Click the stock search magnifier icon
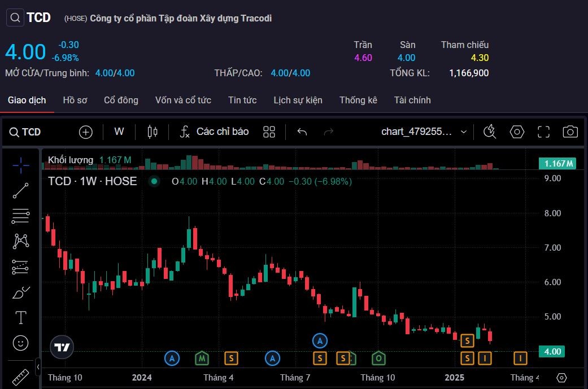588x389 pixels. tap(15, 18)
